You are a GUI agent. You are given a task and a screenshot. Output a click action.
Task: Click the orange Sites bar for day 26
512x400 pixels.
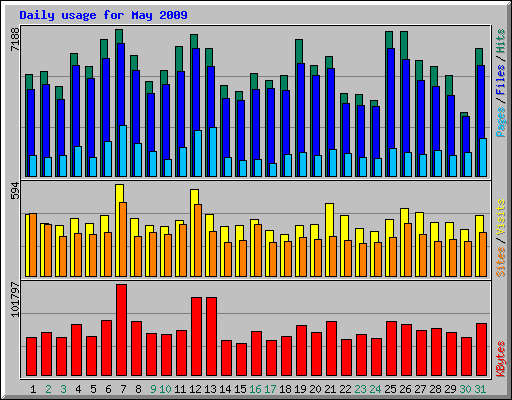pyautogui.click(x=408, y=250)
